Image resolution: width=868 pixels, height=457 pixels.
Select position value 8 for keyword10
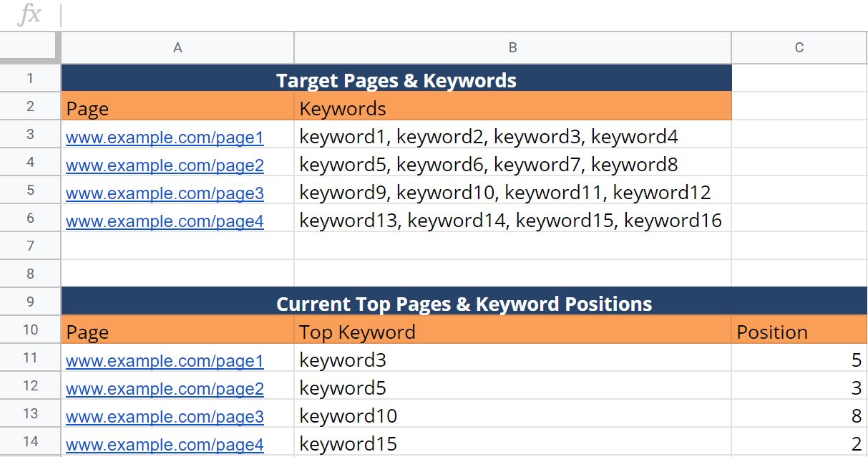[x=799, y=414]
